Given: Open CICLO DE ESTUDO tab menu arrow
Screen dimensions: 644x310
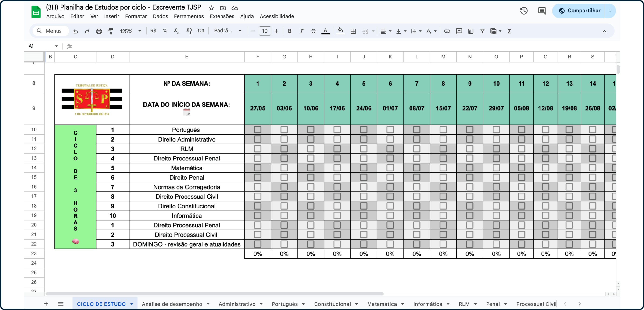Looking at the screenshot, I should point(132,304).
